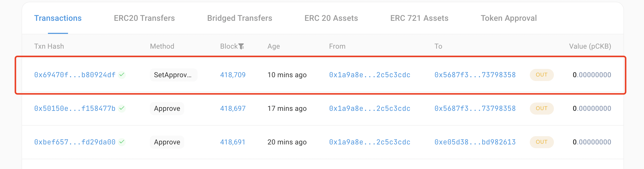Click the success checkmark on transaction 0x69470f

coord(121,75)
